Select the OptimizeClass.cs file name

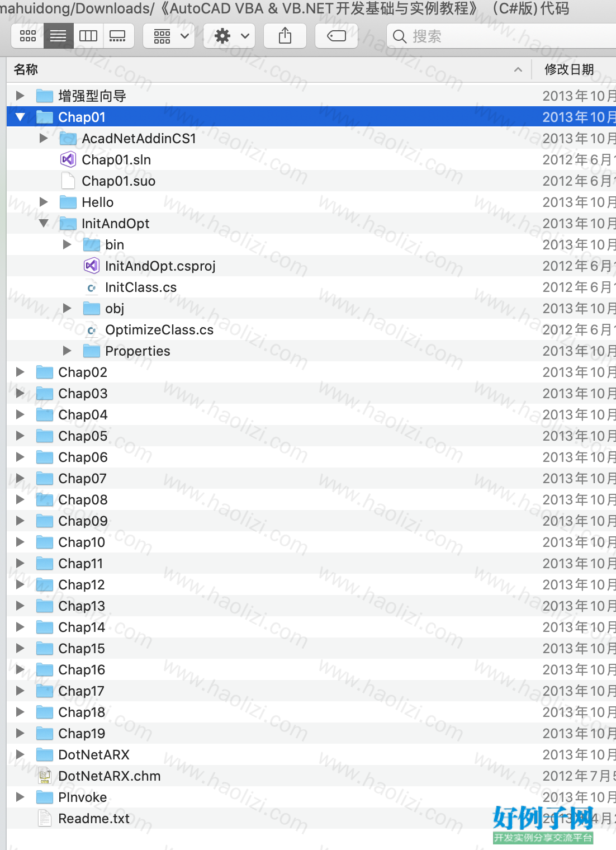[x=159, y=330]
